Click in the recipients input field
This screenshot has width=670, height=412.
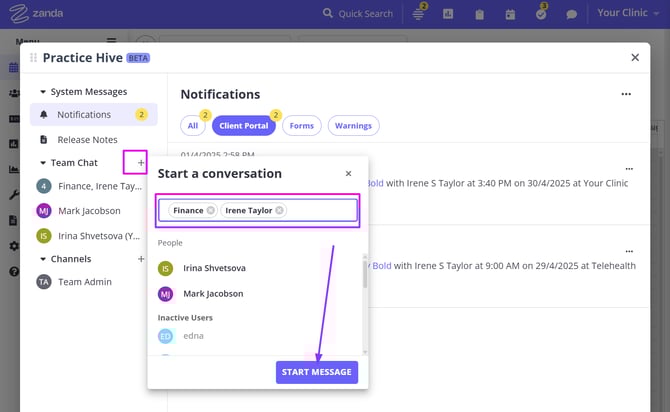(320, 211)
